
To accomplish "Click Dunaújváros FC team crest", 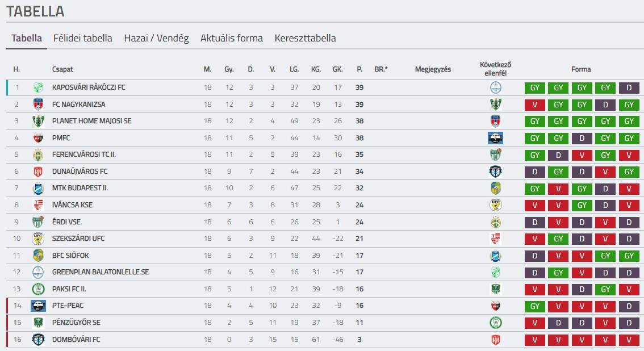I will (x=38, y=172).
